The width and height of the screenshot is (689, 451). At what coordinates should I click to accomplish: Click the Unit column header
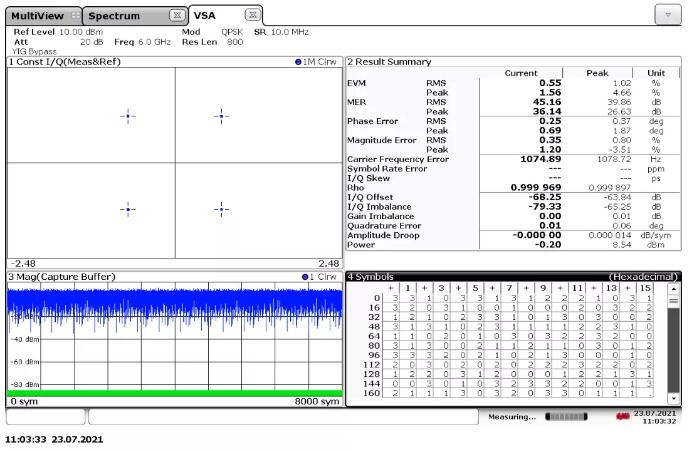pos(656,73)
